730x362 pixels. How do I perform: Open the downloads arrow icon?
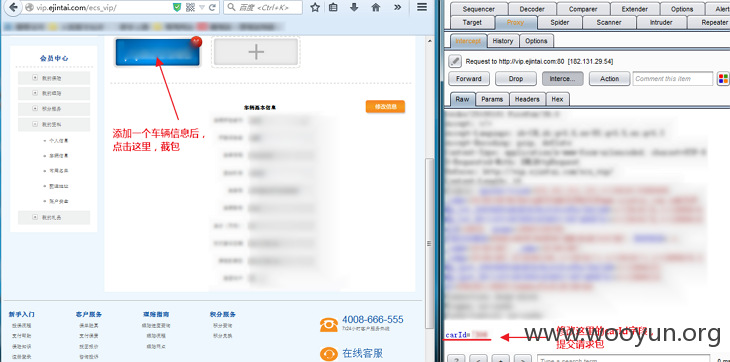click(354, 7)
